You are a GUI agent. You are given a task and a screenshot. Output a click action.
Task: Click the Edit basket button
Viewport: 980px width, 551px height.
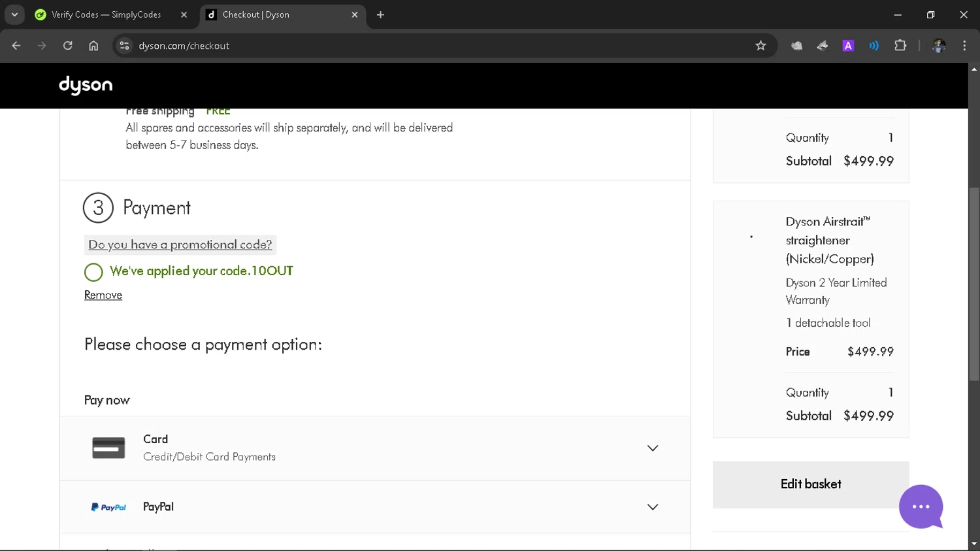pos(811,484)
